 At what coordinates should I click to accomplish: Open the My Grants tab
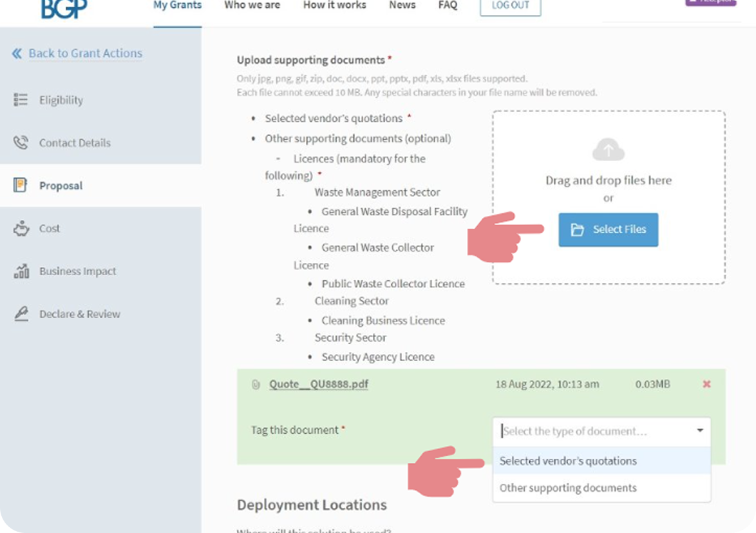177,6
